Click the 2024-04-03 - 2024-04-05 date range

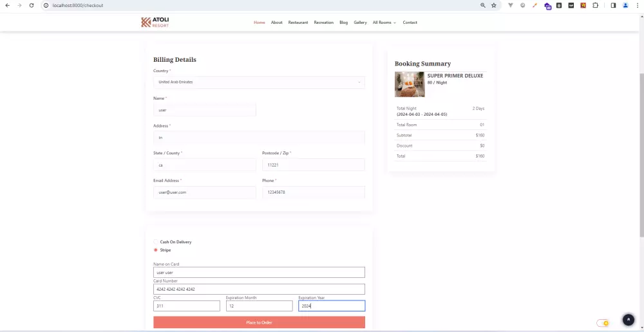click(422, 115)
